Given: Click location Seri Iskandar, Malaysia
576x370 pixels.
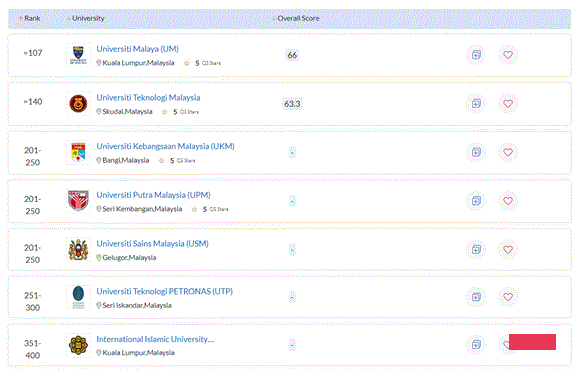Looking at the screenshot, I should [134, 305].
